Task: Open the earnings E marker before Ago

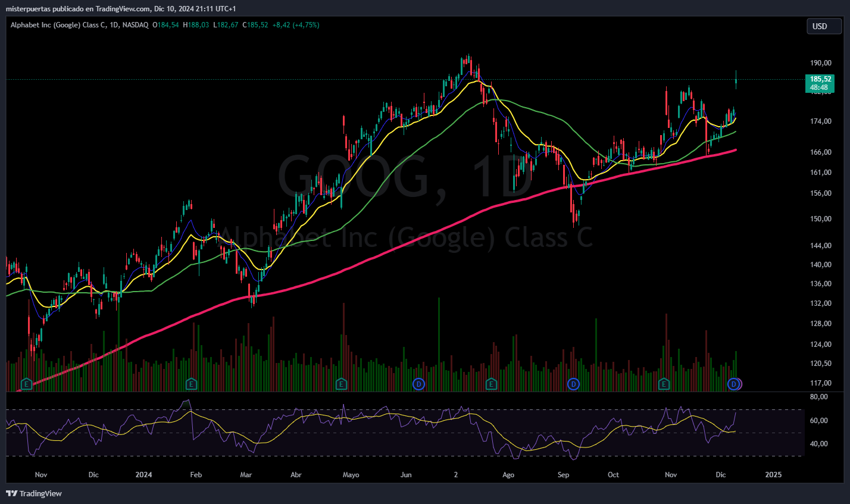Action: click(x=491, y=384)
